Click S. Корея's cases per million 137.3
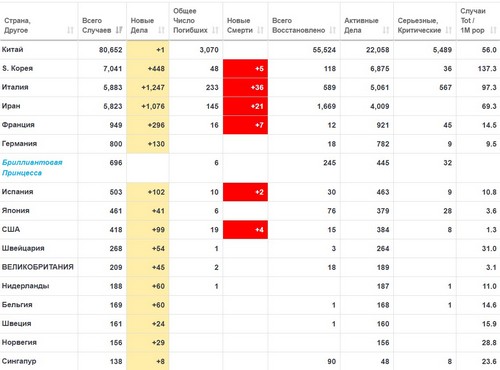This screenshot has width=500, height=370. coord(487,69)
